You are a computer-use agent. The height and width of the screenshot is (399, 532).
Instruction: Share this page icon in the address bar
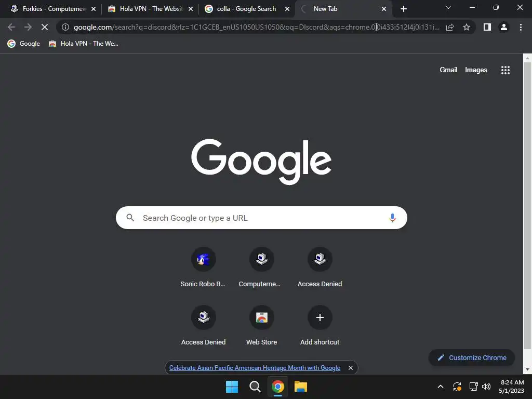[450, 27]
